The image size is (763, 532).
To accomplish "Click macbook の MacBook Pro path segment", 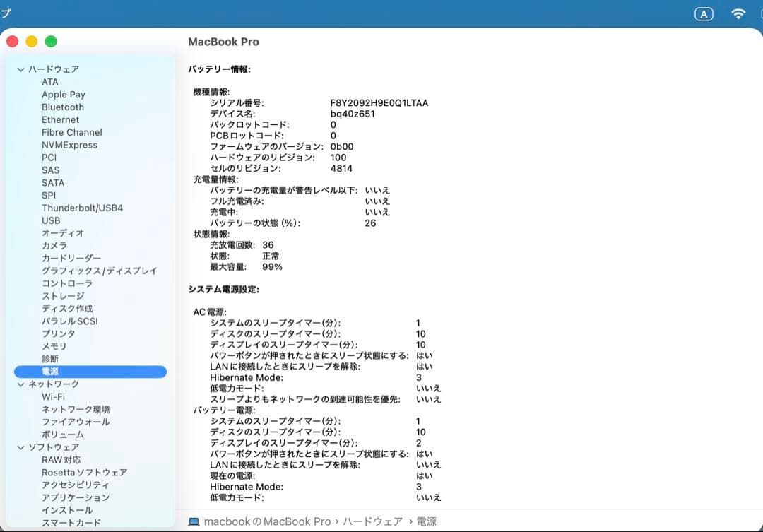I will 267,522.
